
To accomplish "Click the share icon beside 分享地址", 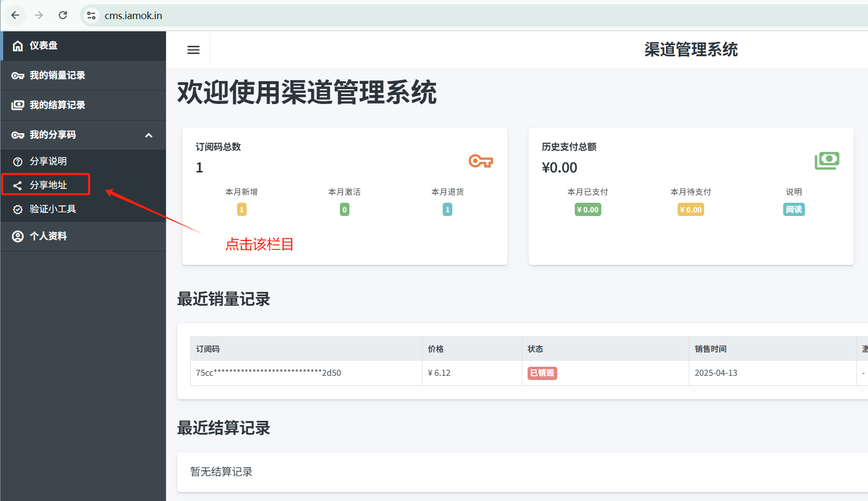I will click(17, 185).
